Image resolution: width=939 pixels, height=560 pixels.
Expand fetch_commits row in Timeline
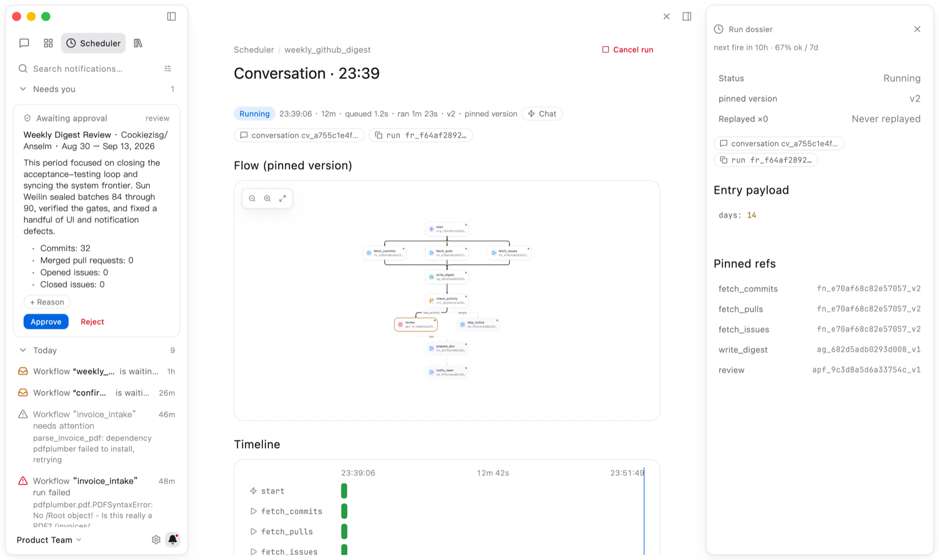(254, 512)
